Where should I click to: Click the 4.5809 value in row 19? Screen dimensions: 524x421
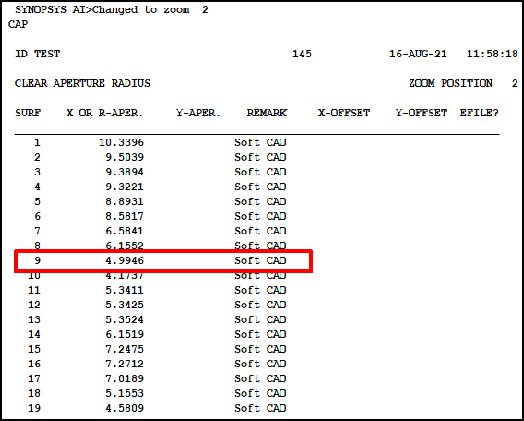(x=125, y=408)
